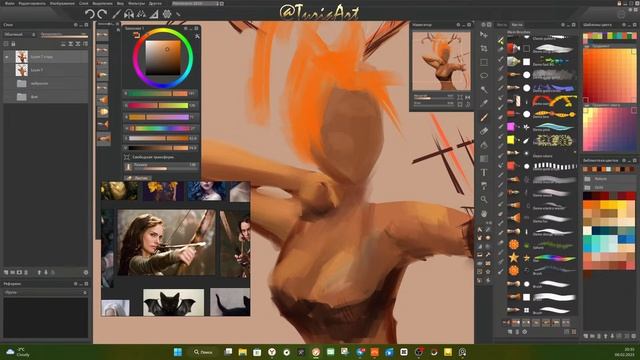Screen dimensions: 640x360
Task: Open the Reference panel dropdown list
Action: point(45,293)
